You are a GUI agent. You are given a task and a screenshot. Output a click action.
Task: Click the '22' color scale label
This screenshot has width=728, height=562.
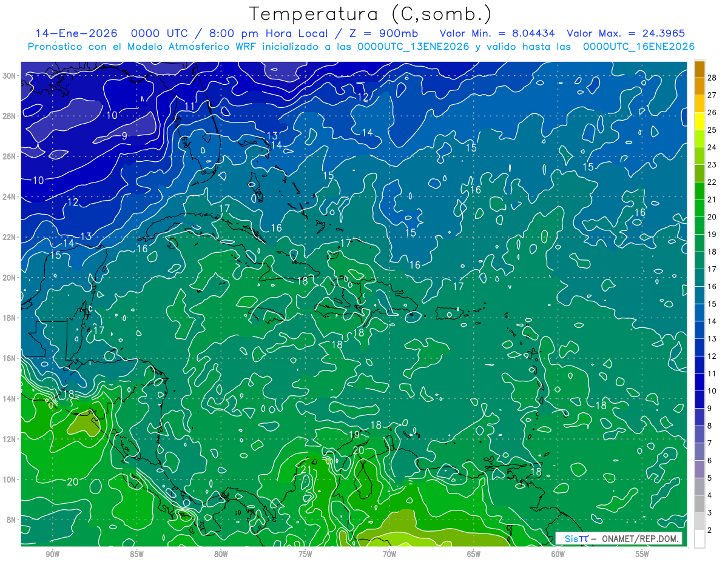click(x=712, y=182)
